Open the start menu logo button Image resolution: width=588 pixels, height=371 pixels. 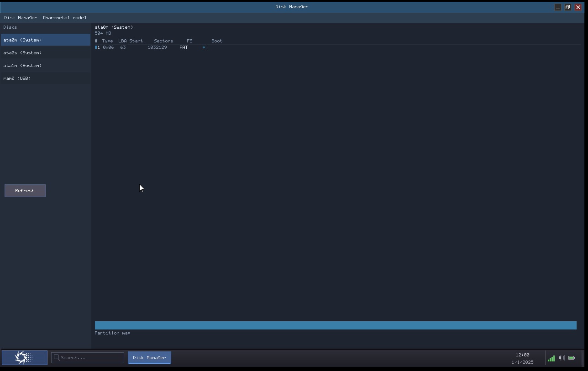[x=25, y=357]
